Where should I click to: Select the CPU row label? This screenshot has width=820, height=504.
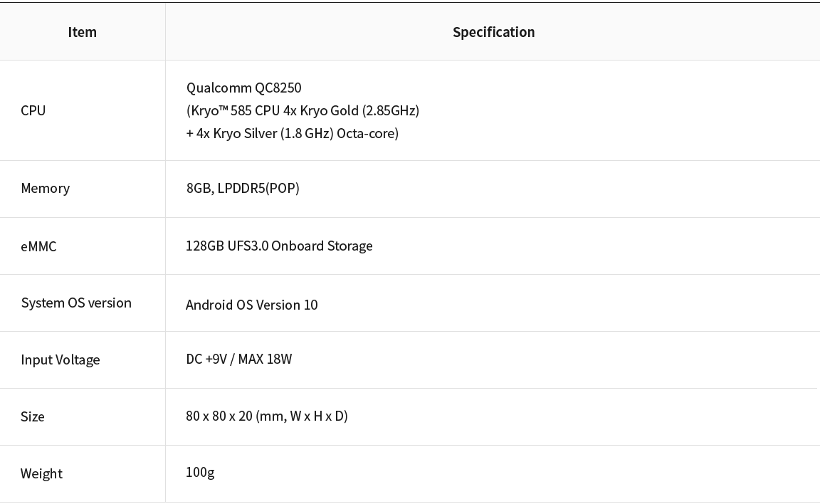33,110
